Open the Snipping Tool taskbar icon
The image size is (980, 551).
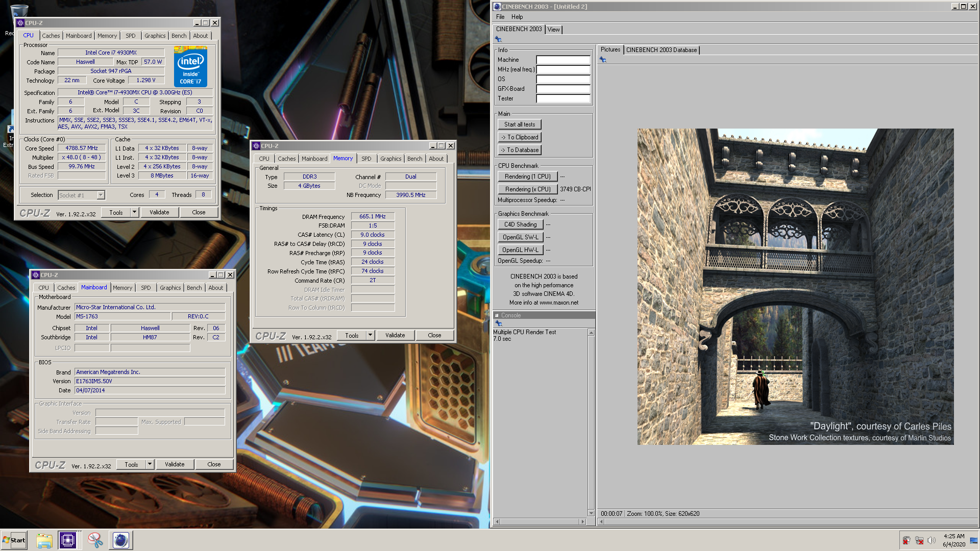(95, 540)
